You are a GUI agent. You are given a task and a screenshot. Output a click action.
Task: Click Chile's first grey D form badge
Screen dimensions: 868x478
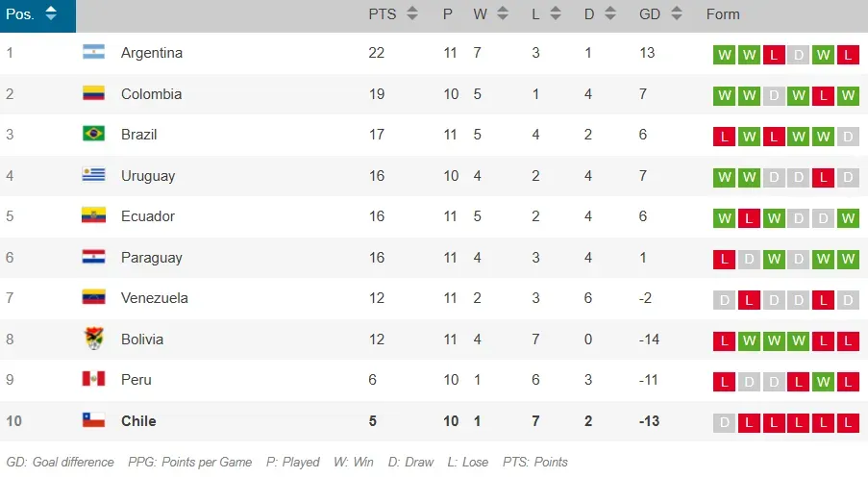[x=724, y=422]
